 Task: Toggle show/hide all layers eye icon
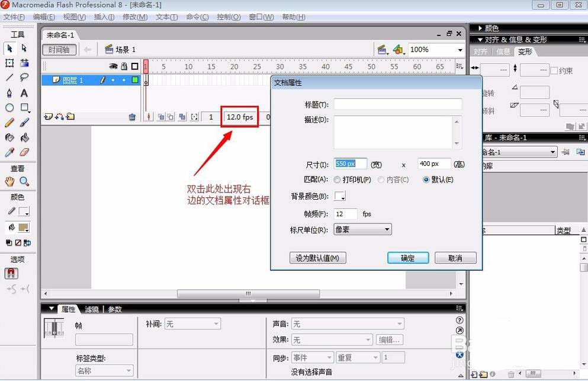pyautogui.click(x=113, y=66)
